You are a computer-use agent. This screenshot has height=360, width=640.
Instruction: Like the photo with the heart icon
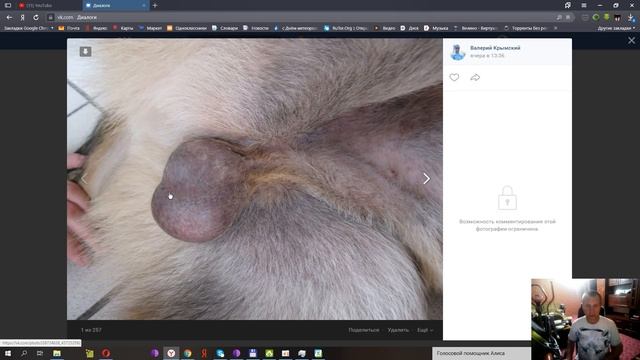point(454,77)
